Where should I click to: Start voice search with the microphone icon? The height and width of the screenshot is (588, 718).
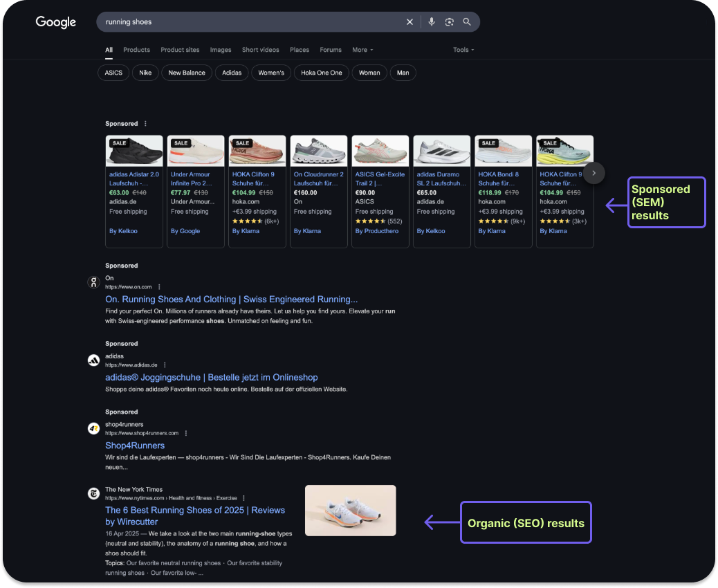432,22
